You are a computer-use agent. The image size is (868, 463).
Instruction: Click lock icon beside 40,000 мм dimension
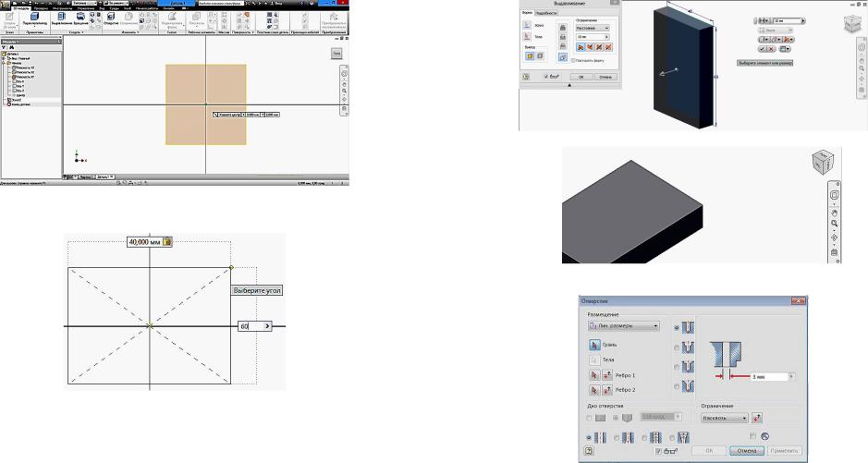click(x=167, y=242)
